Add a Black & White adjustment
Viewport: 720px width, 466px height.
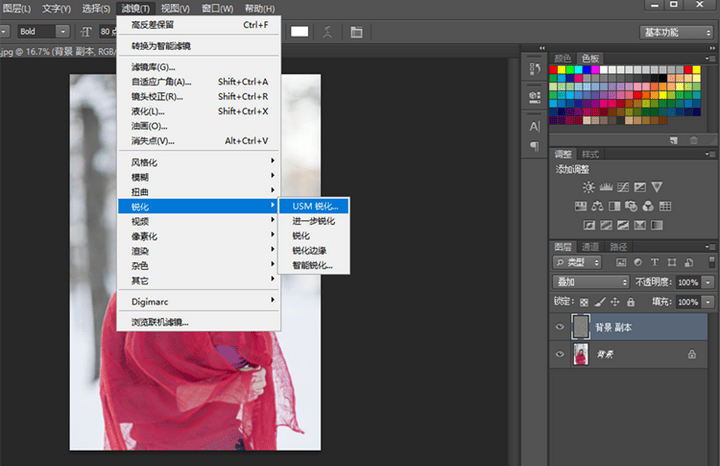(x=614, y=206)
